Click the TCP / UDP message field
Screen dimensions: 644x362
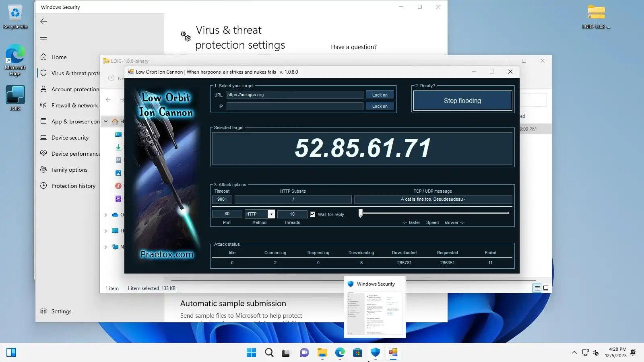click(433, 199)
